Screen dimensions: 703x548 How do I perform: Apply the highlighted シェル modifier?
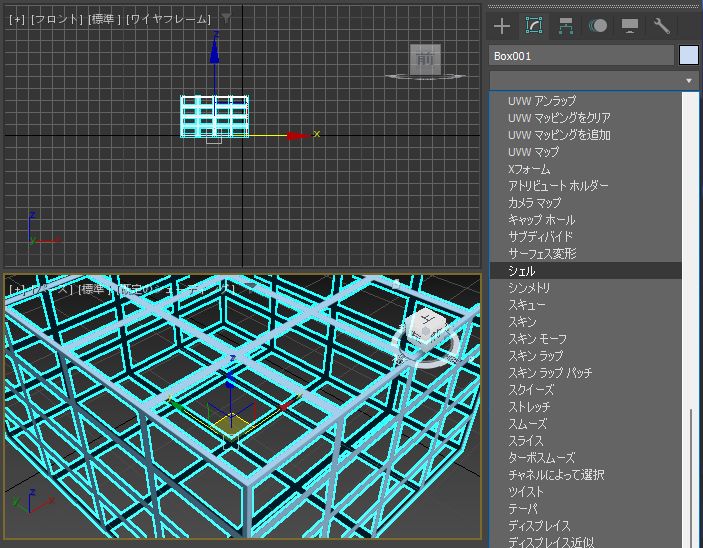coord(586,271)
